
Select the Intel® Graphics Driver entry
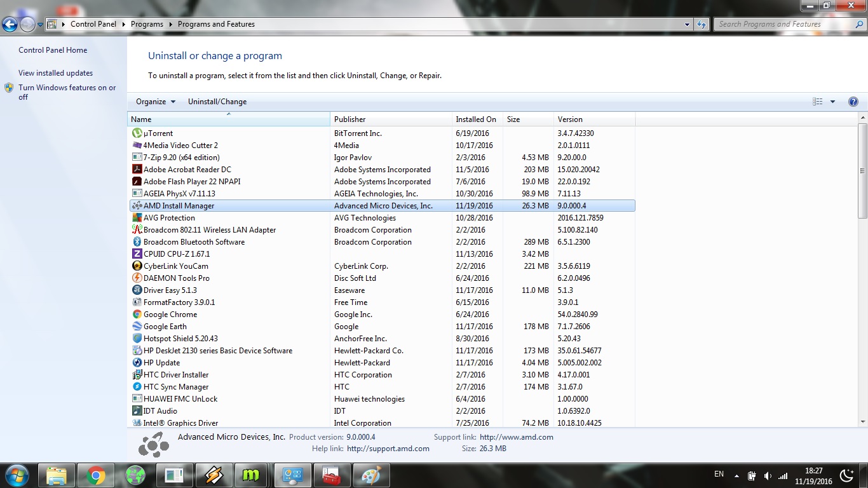coord(382,423)
